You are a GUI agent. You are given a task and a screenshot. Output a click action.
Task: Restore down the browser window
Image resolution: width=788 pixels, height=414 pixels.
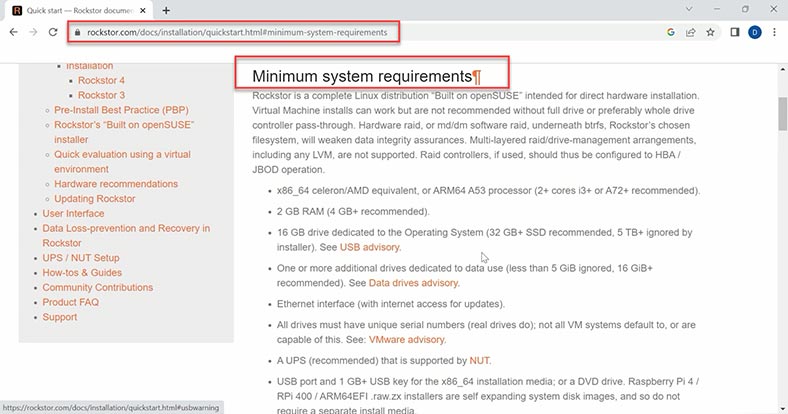tap(745, 9)
